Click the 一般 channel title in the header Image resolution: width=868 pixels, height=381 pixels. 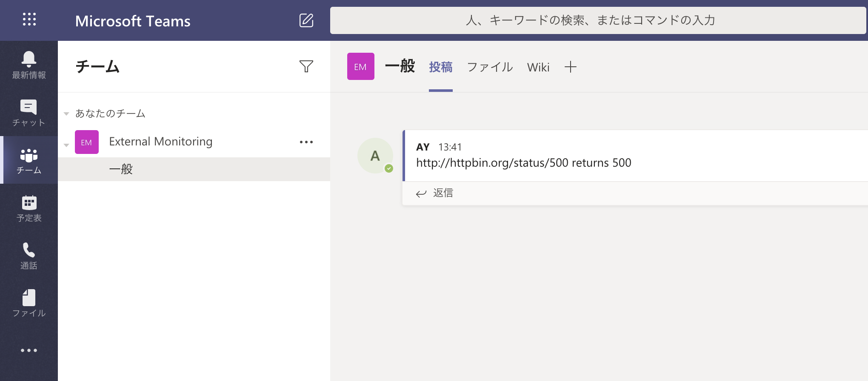400,66
